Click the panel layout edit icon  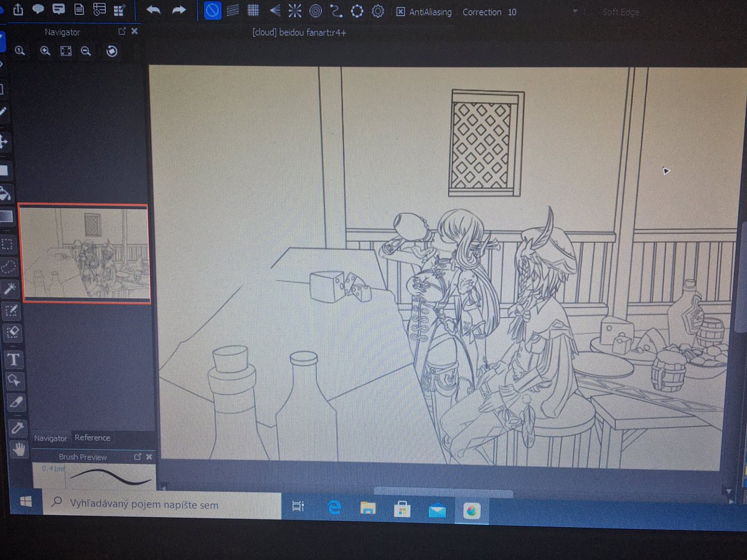click(120, 9)
